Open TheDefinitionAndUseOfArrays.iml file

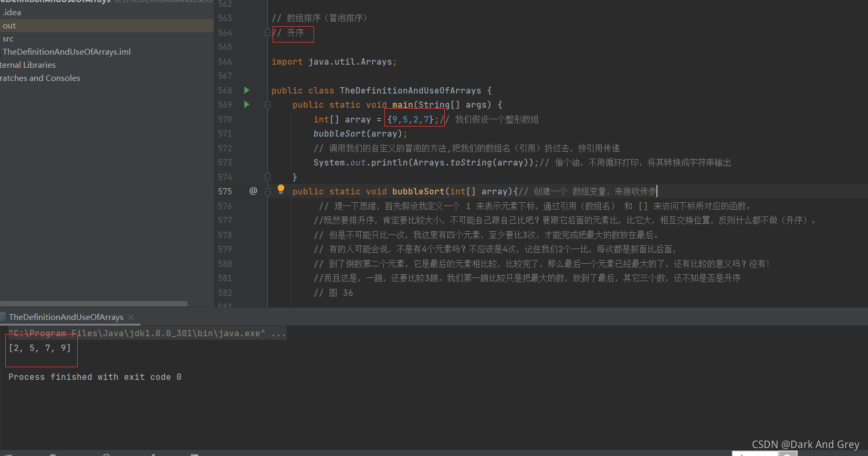(x=67, y=51)
